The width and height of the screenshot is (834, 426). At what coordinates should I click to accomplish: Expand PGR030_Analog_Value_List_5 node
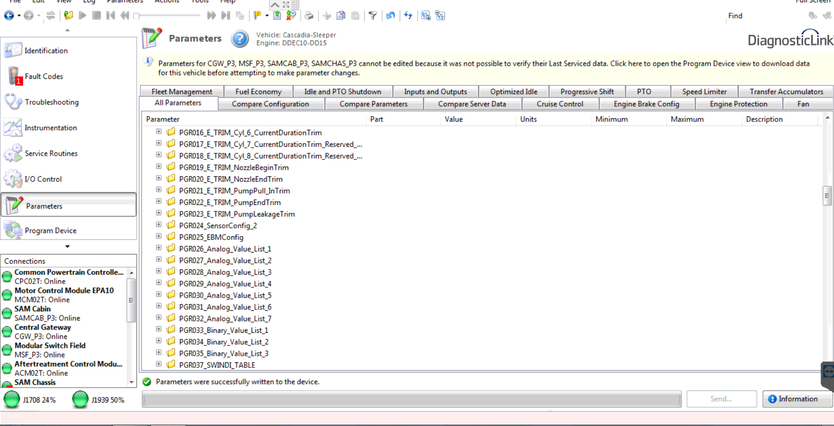point(159,295)
